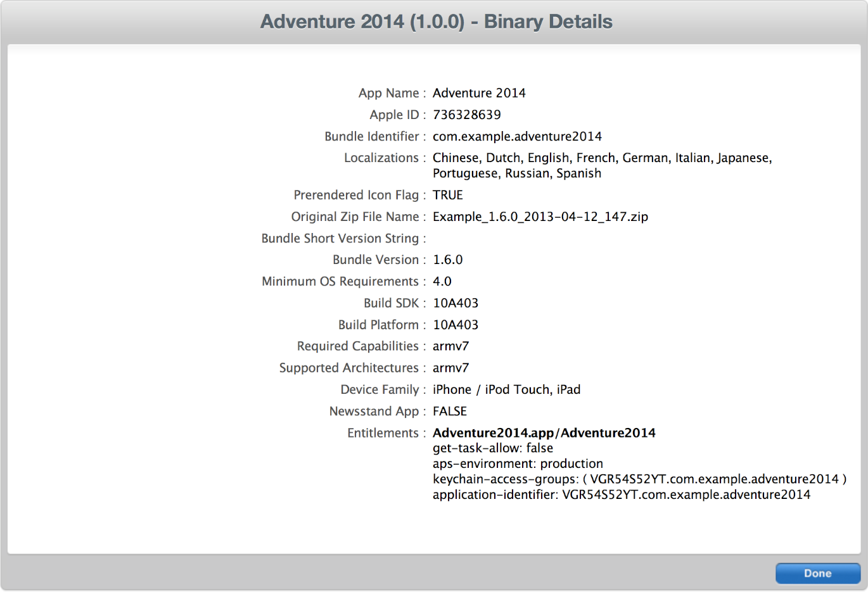Select the Device Family value iPhone / iPod Touch, iPad
The image size is (868, 592).
(x=506, y=389)
